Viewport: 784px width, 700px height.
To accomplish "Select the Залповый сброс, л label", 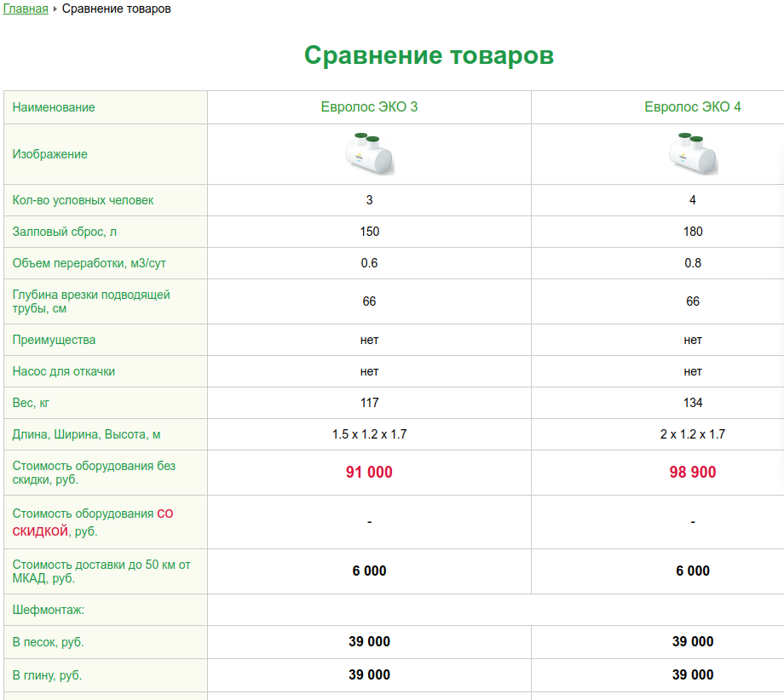I will (x=65, y=232).
